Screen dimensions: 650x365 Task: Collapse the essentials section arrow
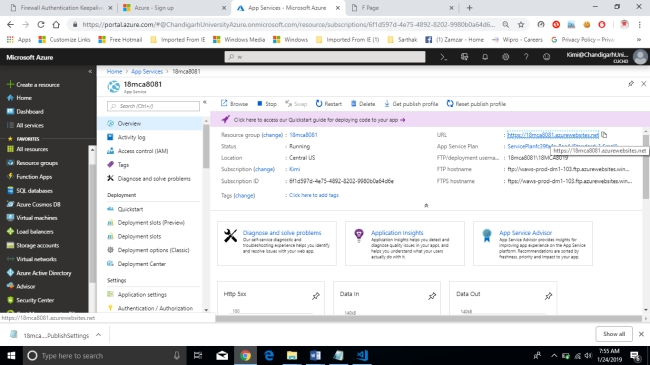(426, 205)
